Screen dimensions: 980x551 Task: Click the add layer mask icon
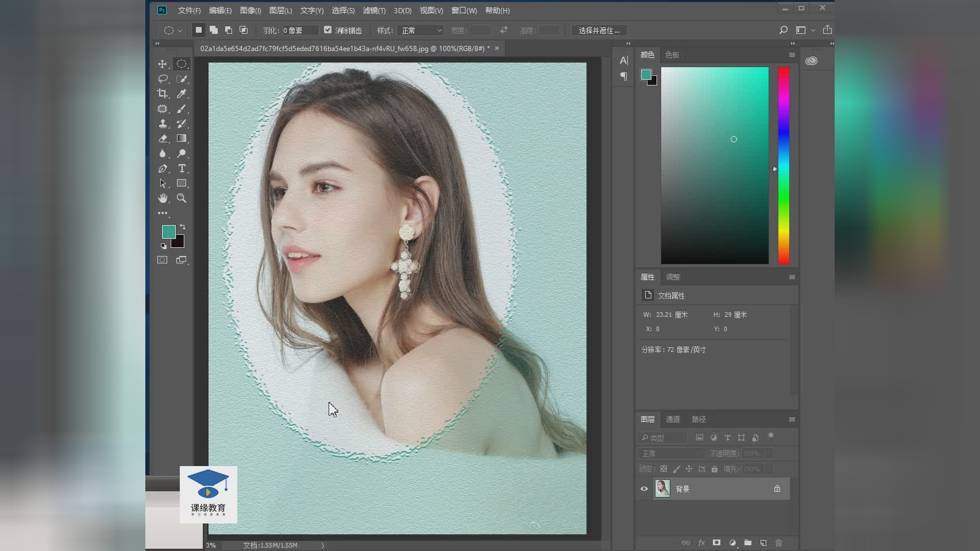click(716, 542)
